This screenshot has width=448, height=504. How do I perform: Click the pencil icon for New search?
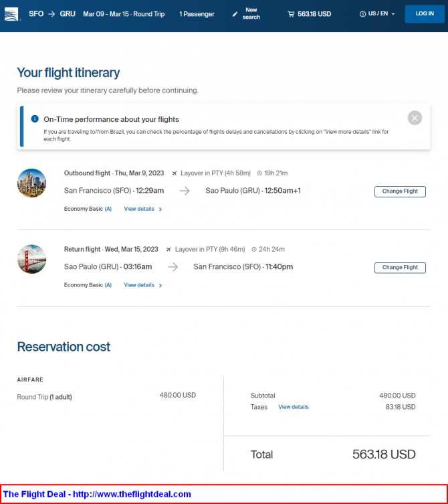point(235,13)
